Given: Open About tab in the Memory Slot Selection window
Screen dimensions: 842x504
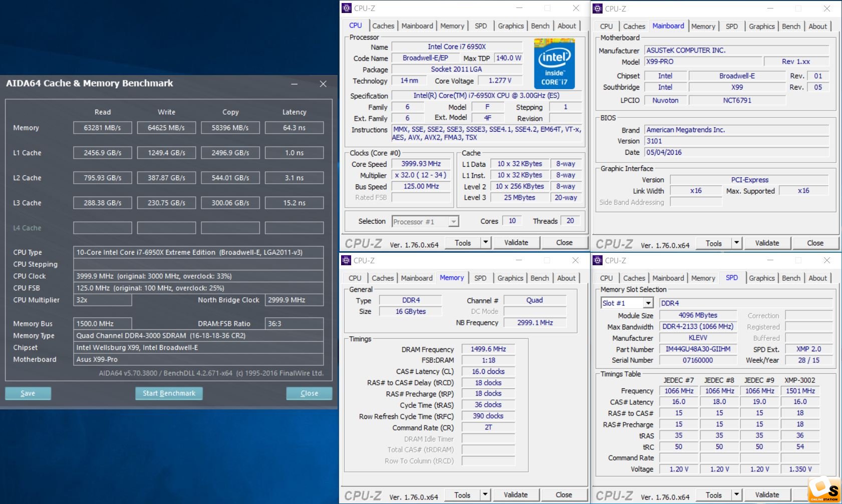Looking at the screenshot, I should pos(817,278).
